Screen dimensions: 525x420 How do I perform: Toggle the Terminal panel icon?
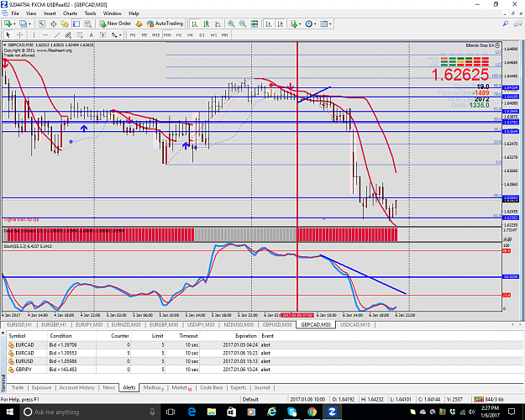click(76, 24)
